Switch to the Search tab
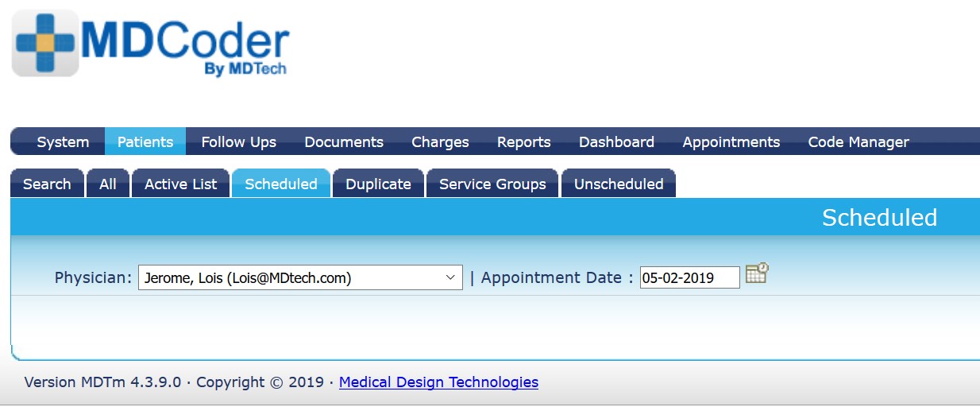This screenshot has height=407, width=980. point(47,184)
